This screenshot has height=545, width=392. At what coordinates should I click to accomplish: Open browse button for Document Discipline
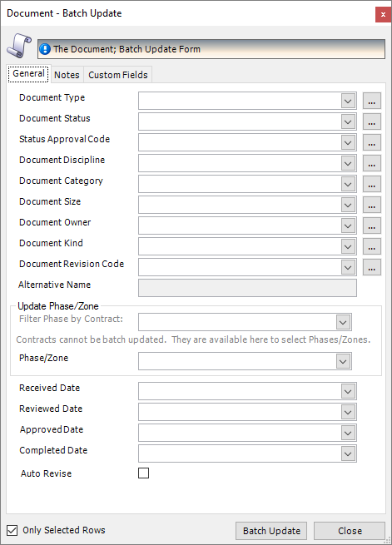coord(371,163)
